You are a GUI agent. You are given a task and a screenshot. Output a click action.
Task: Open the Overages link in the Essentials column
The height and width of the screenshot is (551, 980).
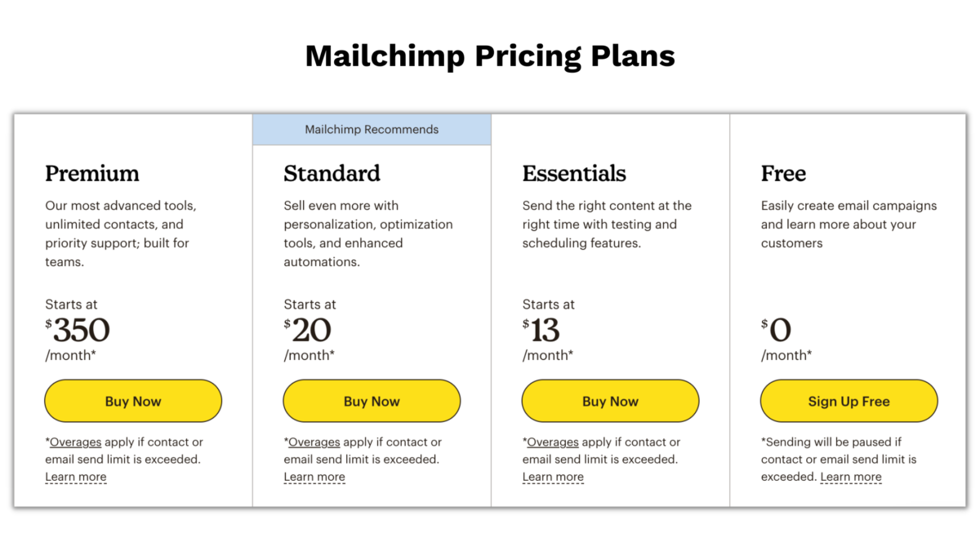tap(552, 442)
